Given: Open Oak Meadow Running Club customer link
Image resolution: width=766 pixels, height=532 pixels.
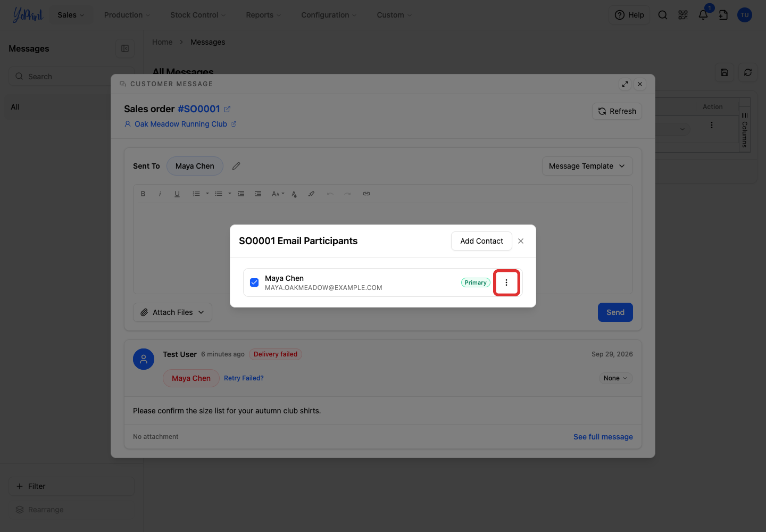Looking at the screenshot, I should 181,124.
